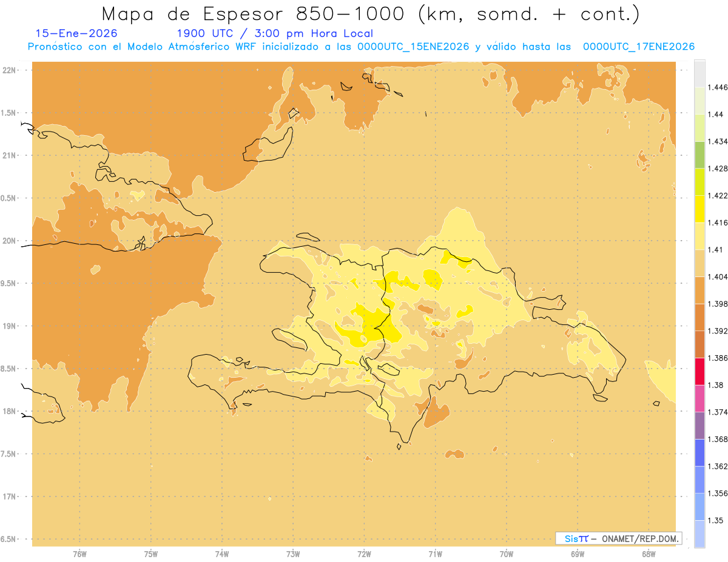Viewport: 728px width, 562px height.
Task: Pick the gray swatch above 1.446 in legend
Action: pyautogui.click(x=699, y=73)
